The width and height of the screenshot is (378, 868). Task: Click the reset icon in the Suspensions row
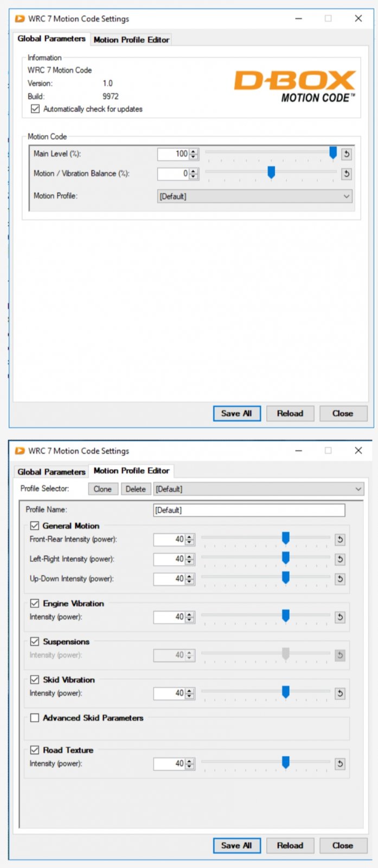339,655
